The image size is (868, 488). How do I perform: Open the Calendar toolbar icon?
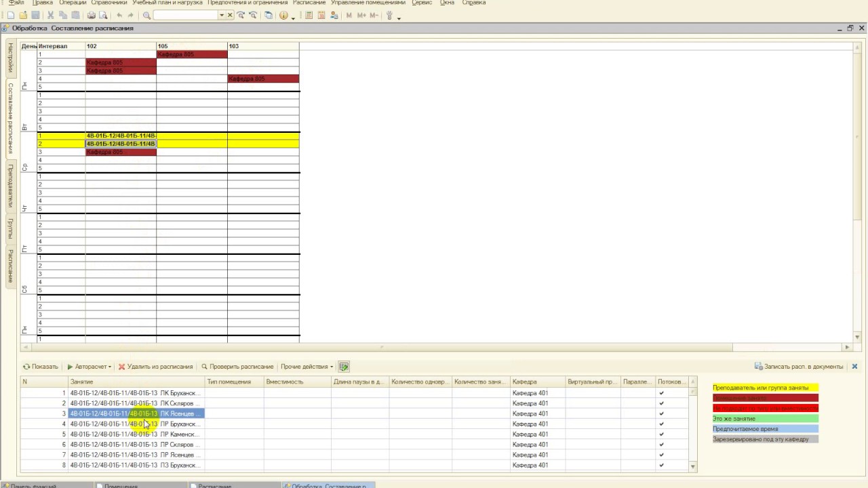pos(321,16)
